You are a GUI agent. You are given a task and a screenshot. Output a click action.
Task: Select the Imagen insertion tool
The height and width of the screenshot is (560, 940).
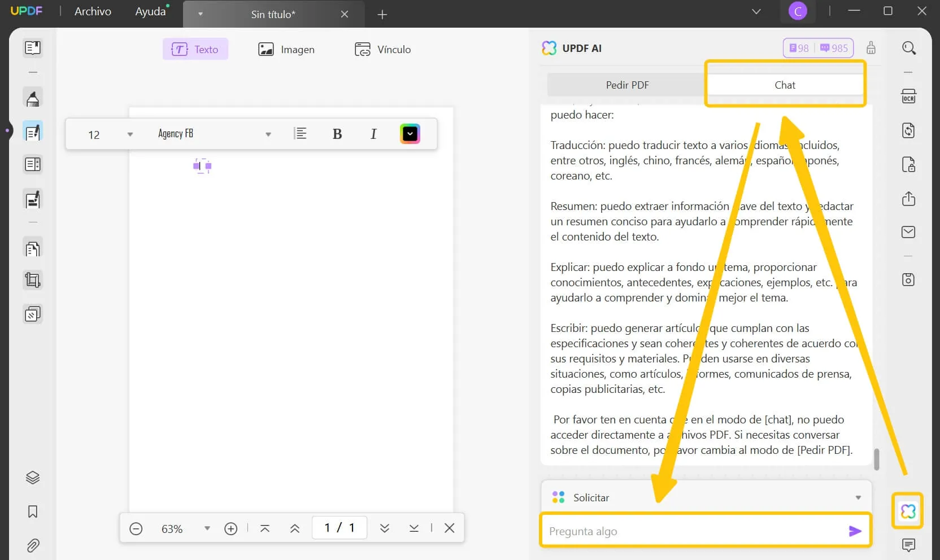tap(286, 49)
